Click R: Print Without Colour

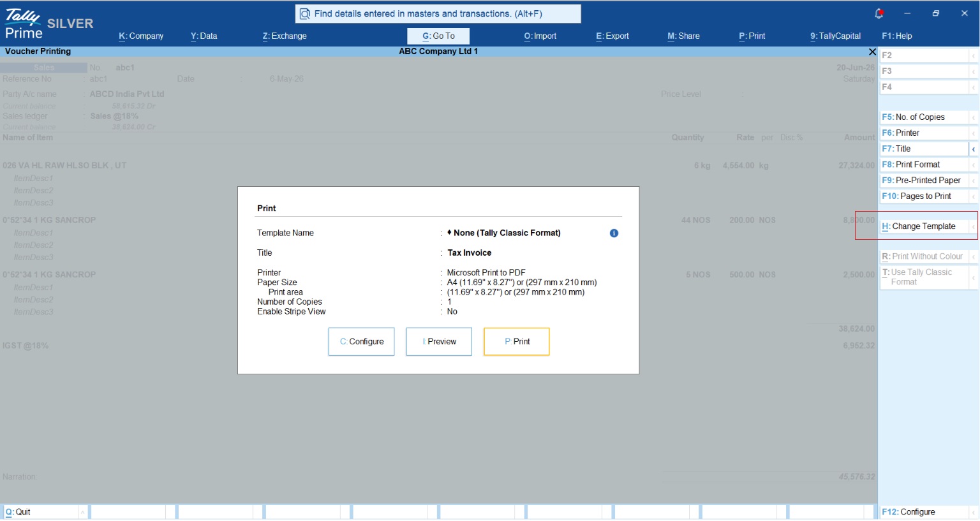click(x=924, y=256)
